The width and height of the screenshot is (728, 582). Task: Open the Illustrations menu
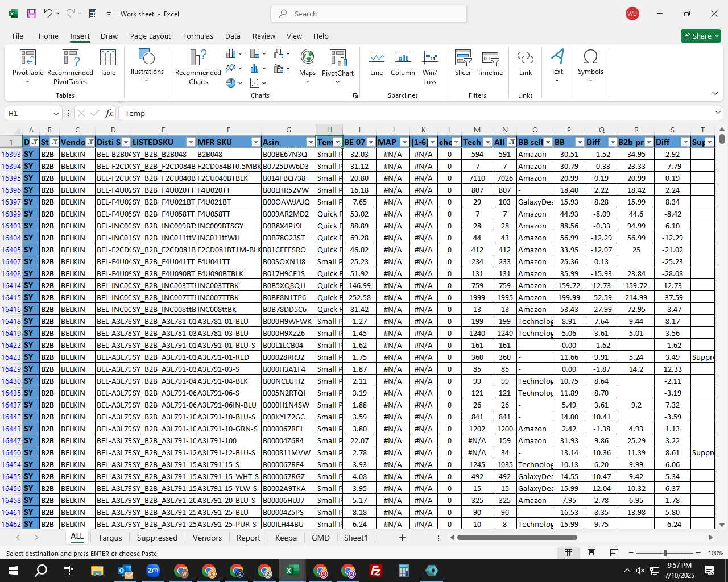coord(146,65)
